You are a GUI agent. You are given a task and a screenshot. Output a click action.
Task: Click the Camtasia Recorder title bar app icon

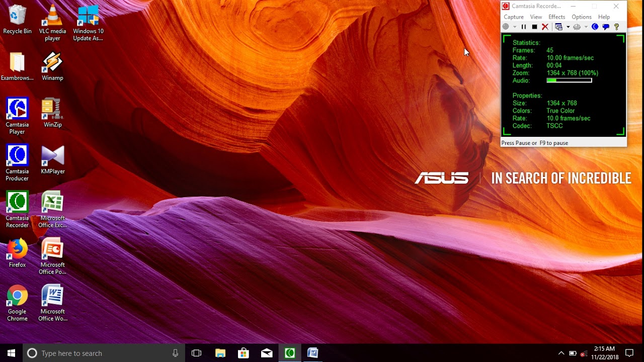click(x=506, y=6)
